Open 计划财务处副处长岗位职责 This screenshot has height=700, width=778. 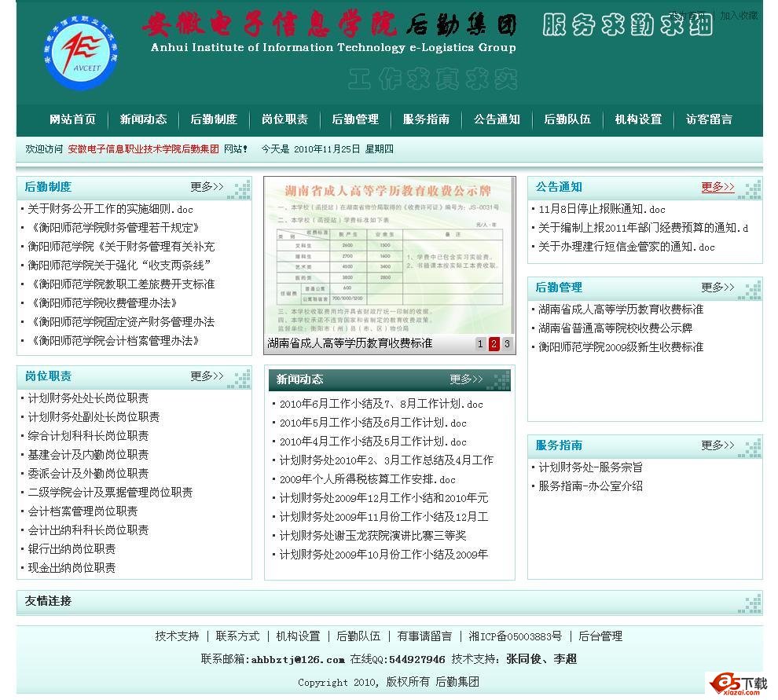click(94, 416)
